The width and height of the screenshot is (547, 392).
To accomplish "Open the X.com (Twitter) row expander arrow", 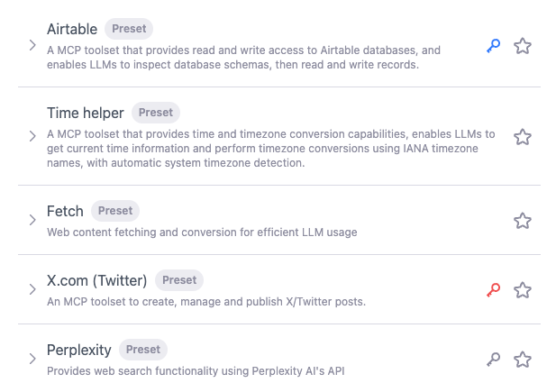I will click(x=32, y=290).
